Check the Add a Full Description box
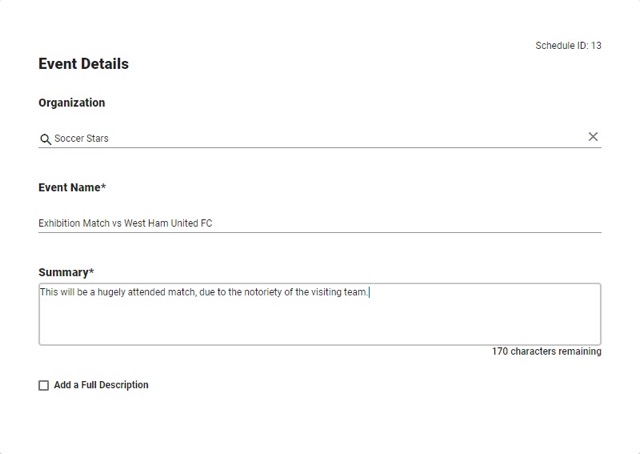The width and height of the screenshot is (640, 454). click(x=44, y=385)
